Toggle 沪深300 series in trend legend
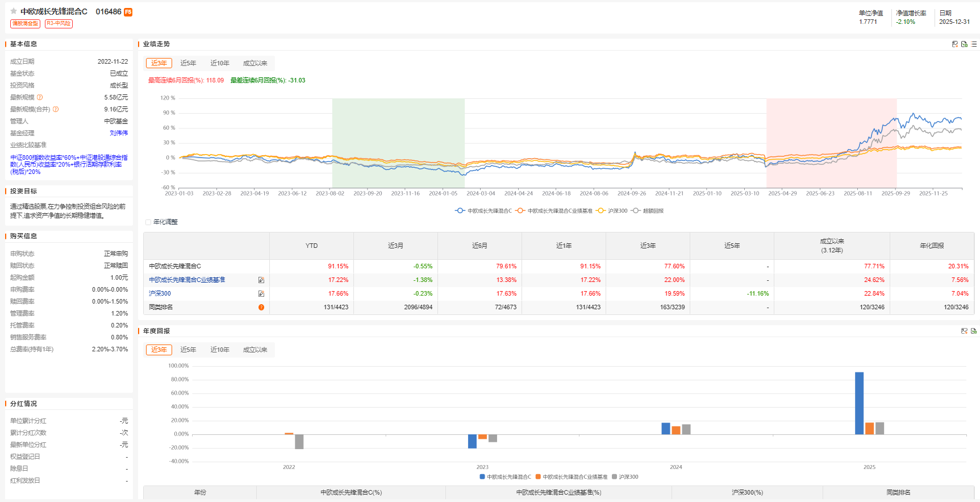Screen dimensions: 980x502 (612, 211)
